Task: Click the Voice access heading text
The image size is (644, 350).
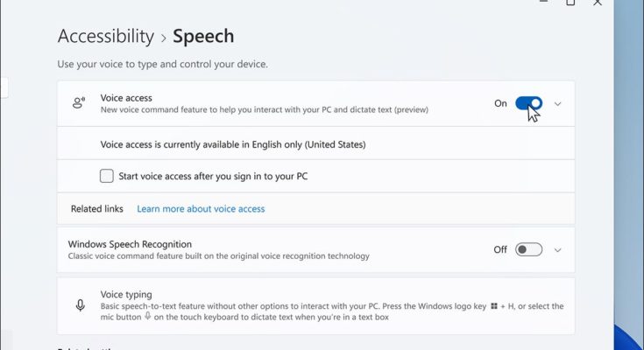Action: click(x=126, y=98)
